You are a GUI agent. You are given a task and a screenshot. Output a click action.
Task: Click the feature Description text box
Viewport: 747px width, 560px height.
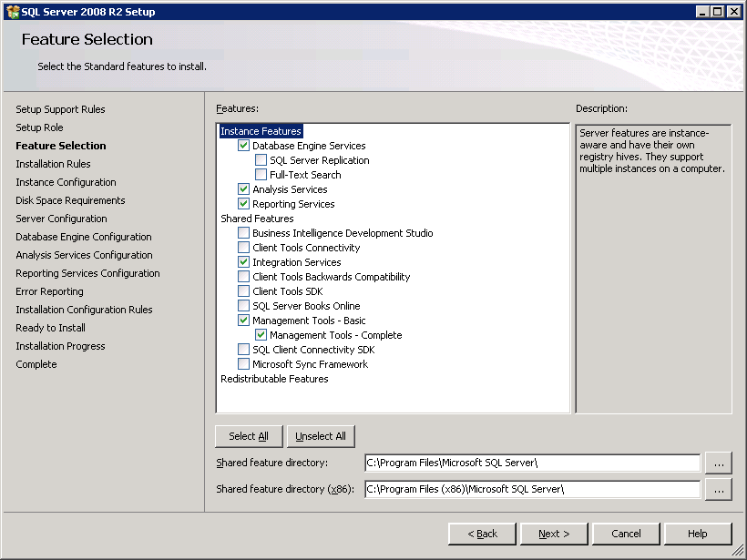pyautogui.click(x=653, y=269)
